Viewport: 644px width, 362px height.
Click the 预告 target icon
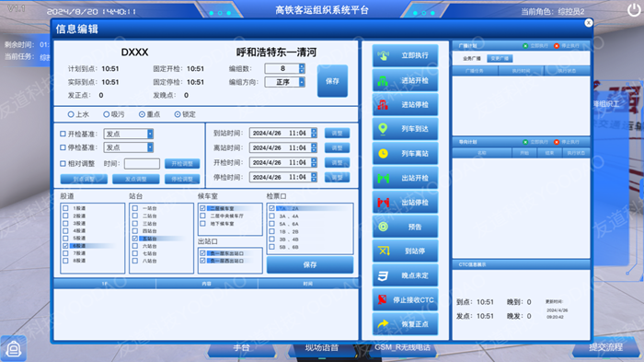pyautogui.click(x=383, y=227)
